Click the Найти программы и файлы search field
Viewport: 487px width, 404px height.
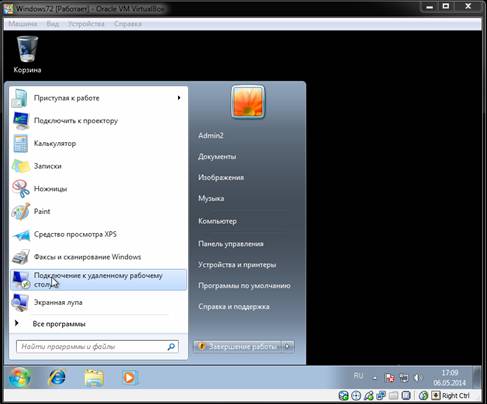97,347
